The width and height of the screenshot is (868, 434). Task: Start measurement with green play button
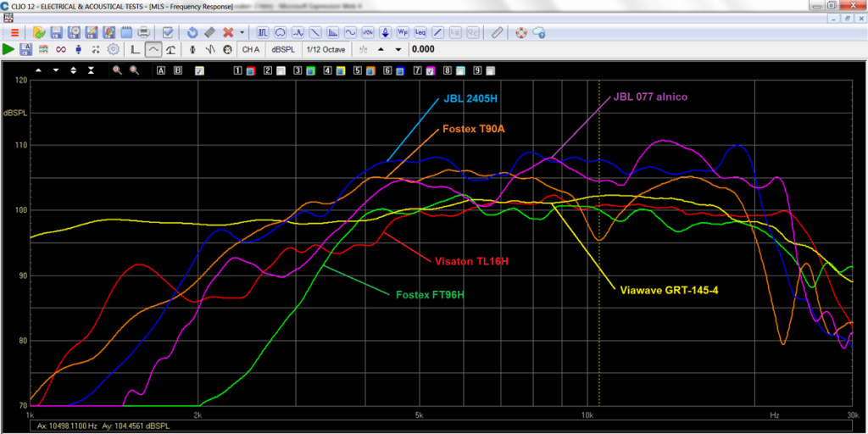pos(8,49)
